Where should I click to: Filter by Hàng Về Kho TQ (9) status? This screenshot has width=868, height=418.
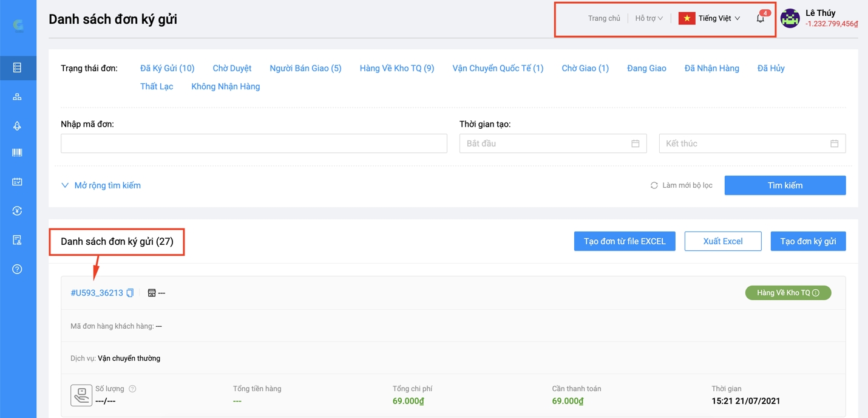click(396, 68)
